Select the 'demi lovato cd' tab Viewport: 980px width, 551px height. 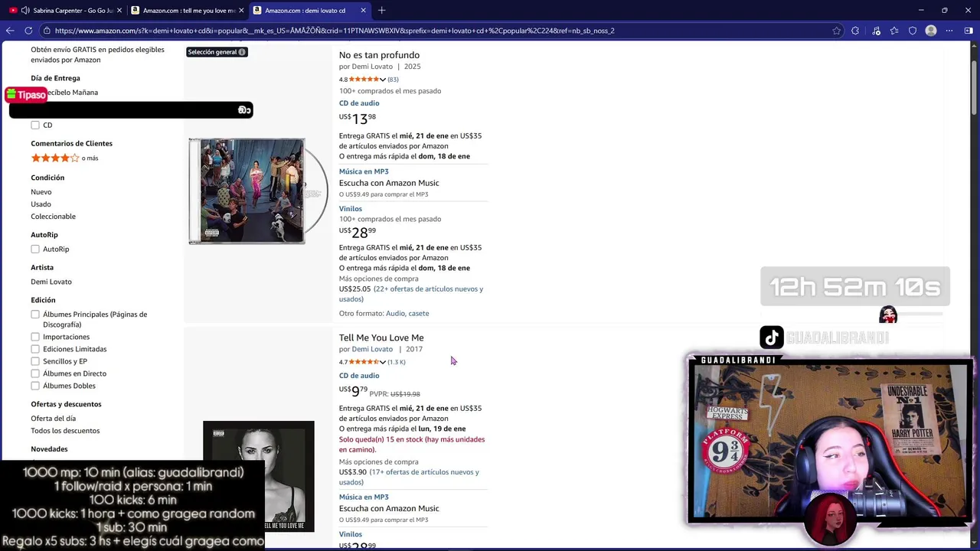pos(309,11)
